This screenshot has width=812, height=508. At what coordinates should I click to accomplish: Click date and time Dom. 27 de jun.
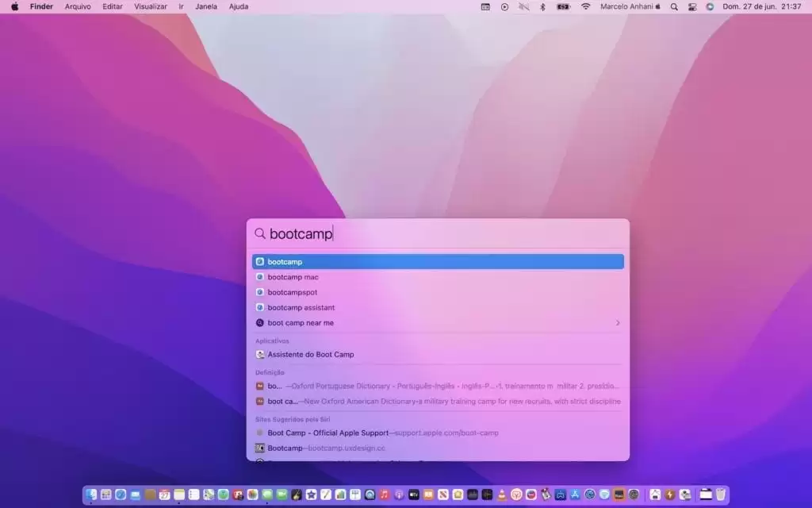coord(762,6)
